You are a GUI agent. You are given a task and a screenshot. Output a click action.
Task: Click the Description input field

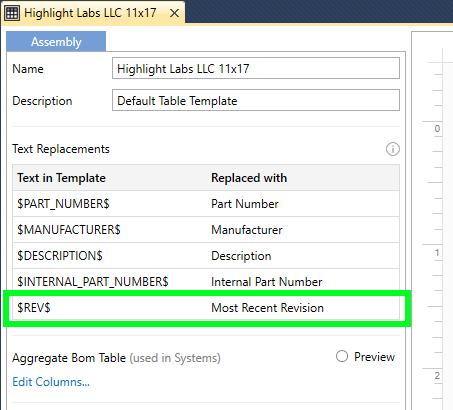pos(256,100)
